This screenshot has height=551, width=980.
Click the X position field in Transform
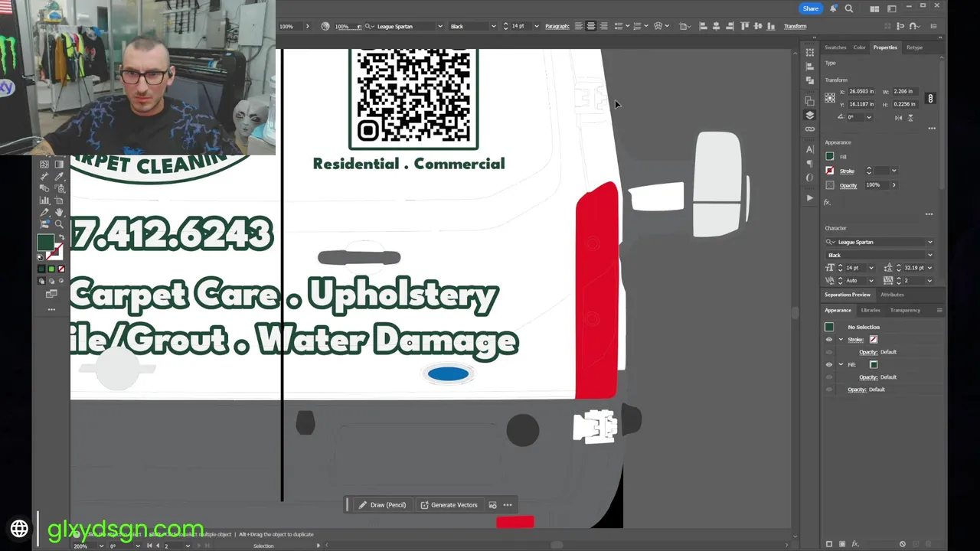[861, 92]
